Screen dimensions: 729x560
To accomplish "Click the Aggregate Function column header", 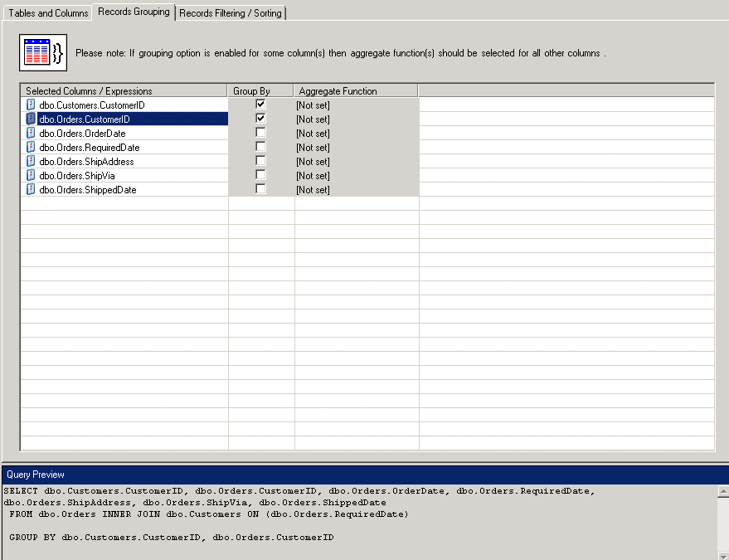I will [x=356, y=91].
